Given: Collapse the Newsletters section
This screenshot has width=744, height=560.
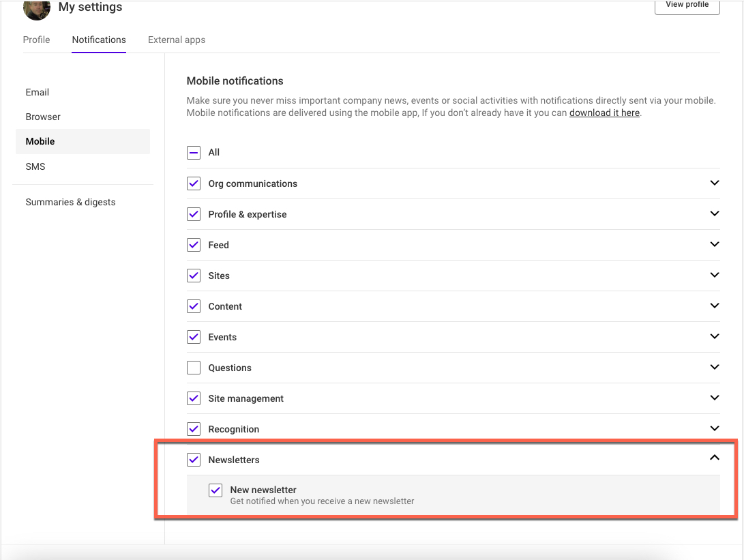Looking at the screenshot, I should (x=714, y=458).
